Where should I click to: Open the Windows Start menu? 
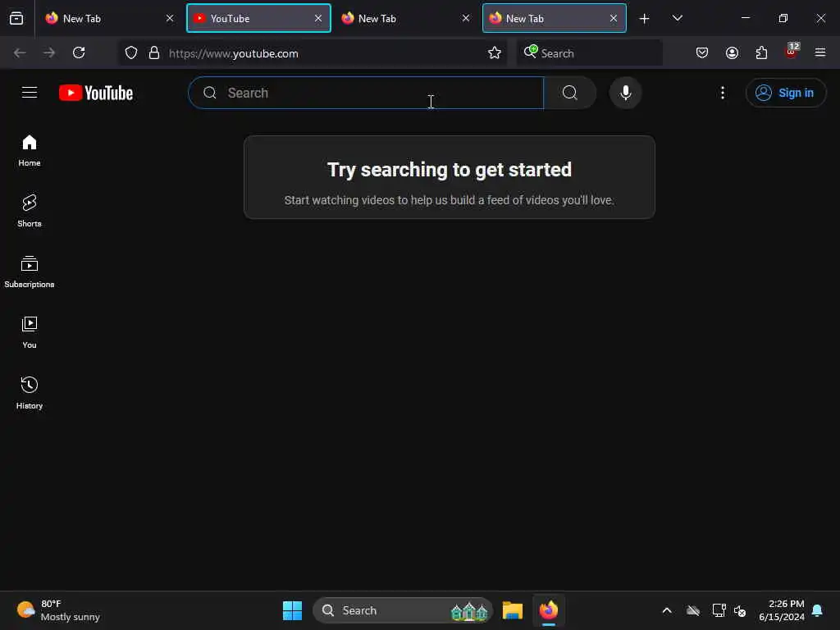(293, 610)
